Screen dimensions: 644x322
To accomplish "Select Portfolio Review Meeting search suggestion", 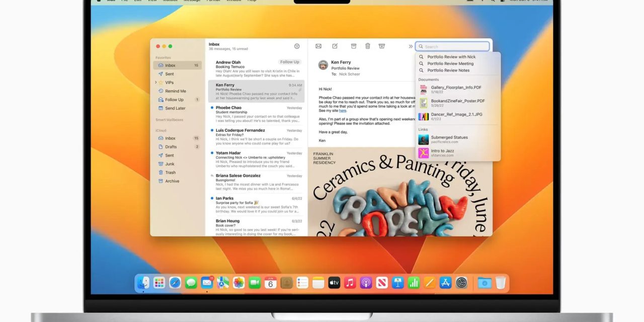I will tap(450, 64).
